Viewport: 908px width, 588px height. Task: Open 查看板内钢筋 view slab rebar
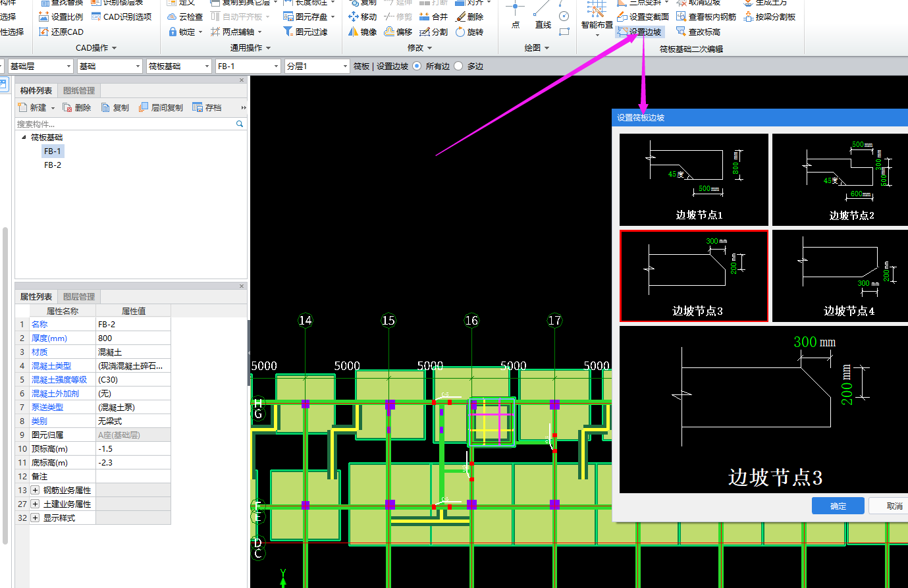706,17
